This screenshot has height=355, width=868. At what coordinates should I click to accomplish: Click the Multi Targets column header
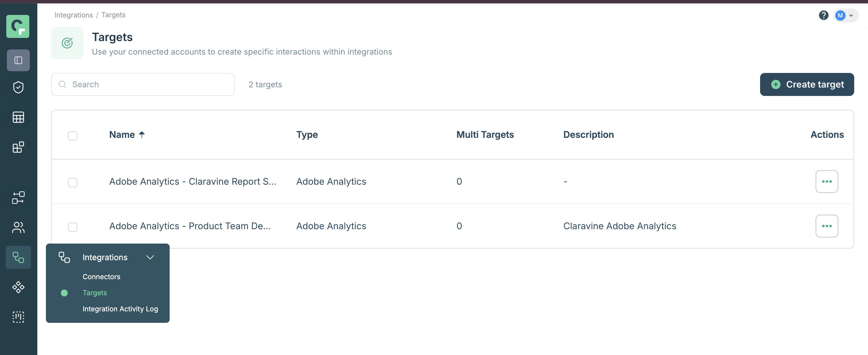485,134
